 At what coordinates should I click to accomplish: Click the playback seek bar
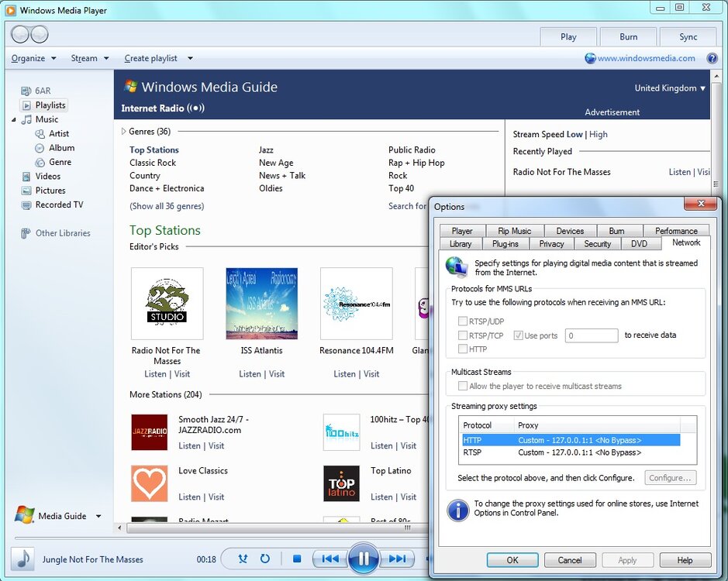pos(221,538)
